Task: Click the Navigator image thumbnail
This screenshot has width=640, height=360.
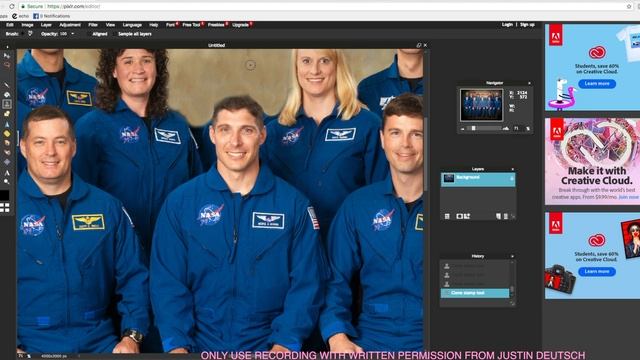Action: [x=482, y=105]
